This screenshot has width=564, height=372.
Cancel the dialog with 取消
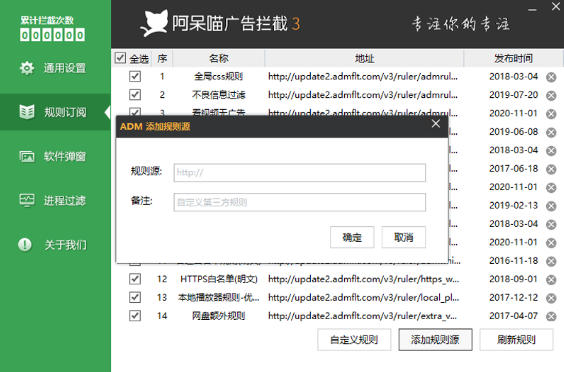pos(404,237)
